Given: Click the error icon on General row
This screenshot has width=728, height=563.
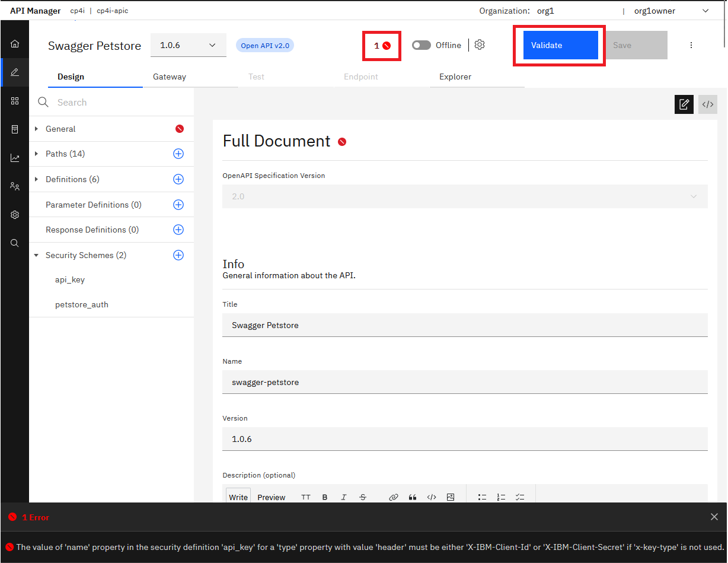Looking at the screenshot, I should click(180, 129).
